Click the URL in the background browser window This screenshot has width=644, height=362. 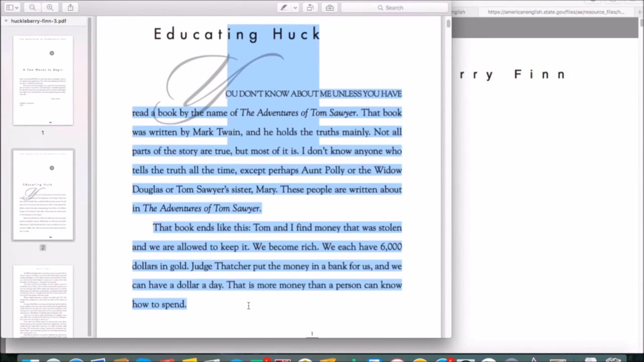pyautogui.click(x=556, y=12)
